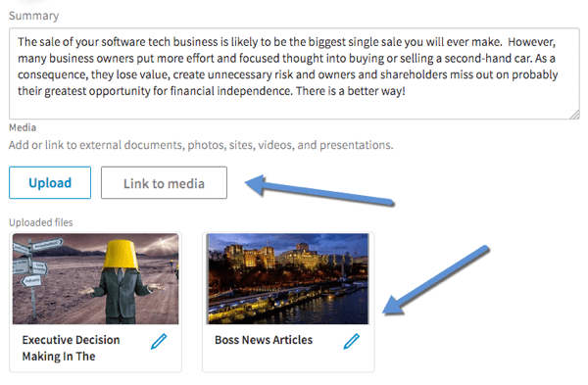Select the Link to media button
588x385 pixels.
coord(164,182)
